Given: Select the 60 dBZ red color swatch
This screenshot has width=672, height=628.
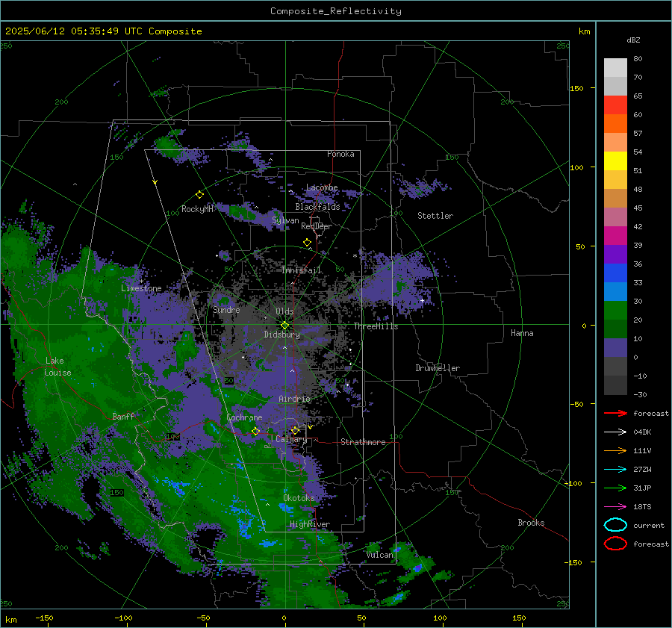Looking at the screenshot, I should (x=615, y=105).
